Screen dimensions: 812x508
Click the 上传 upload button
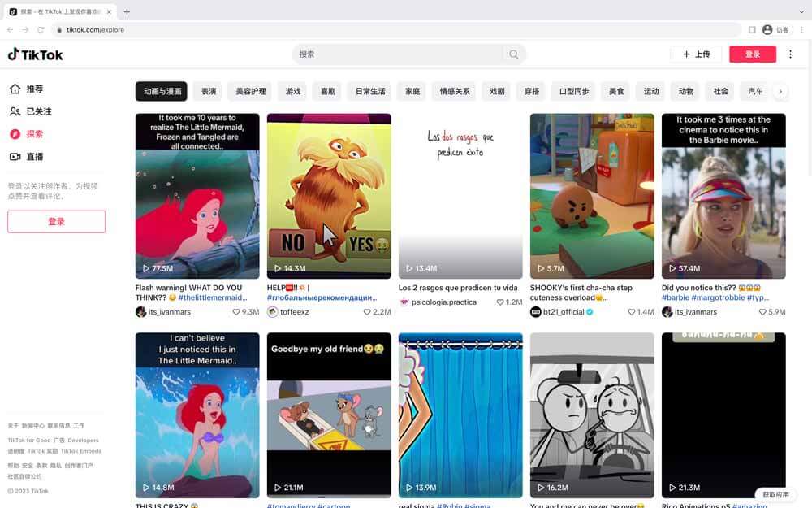(x=696, y=54)
